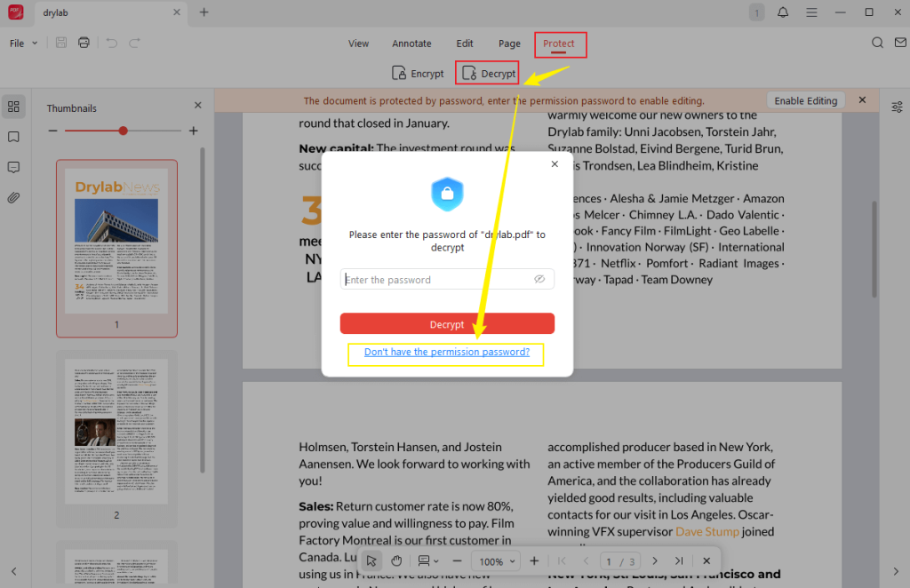Zoom in using the plus icon
This screenshot has height=588, width=910.
coord(533,560)
